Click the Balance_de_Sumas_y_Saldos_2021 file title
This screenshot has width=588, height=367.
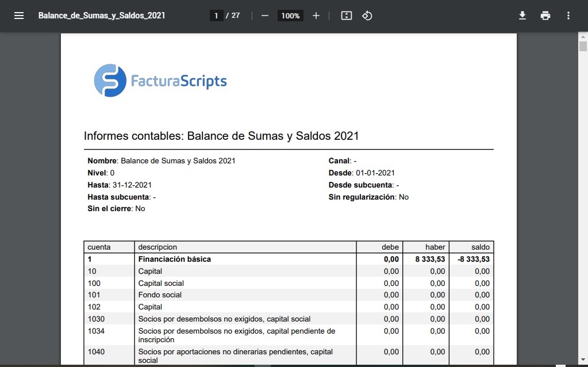pyautogui.click(x=102, y=16)
